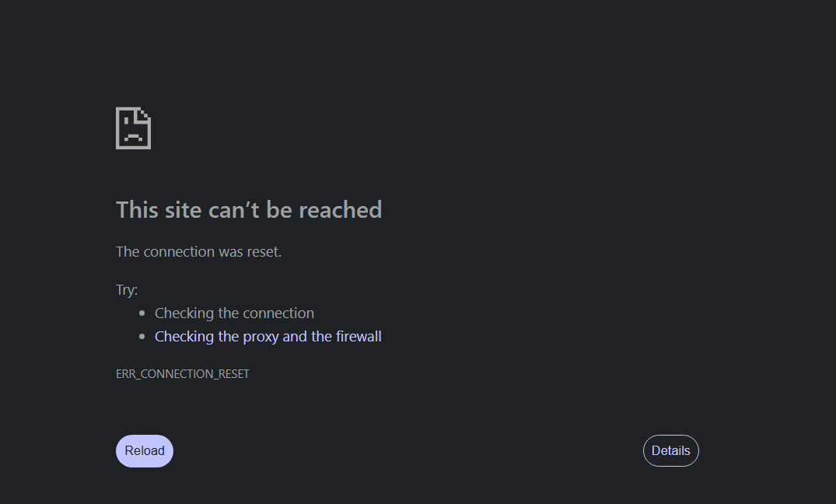The width and height of the screenshot is (836, 504).
Task: Click bullet beside proxy and firewall link
Action: (x=142, y=337)
